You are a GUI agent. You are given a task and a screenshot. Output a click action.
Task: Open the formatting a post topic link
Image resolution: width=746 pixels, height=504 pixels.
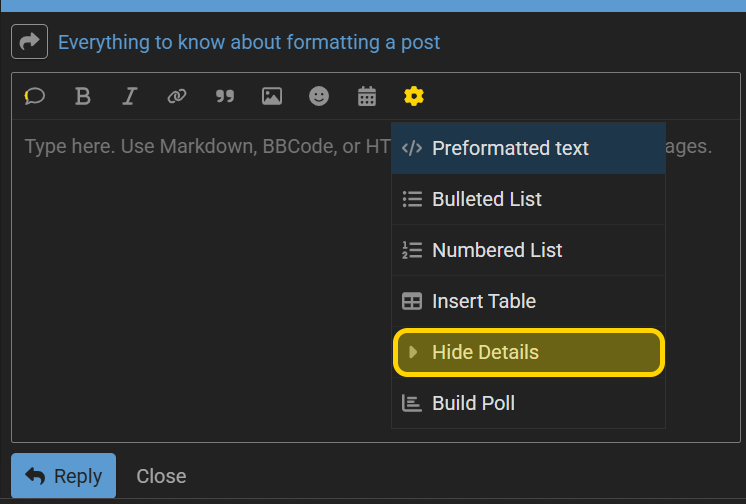249,42
